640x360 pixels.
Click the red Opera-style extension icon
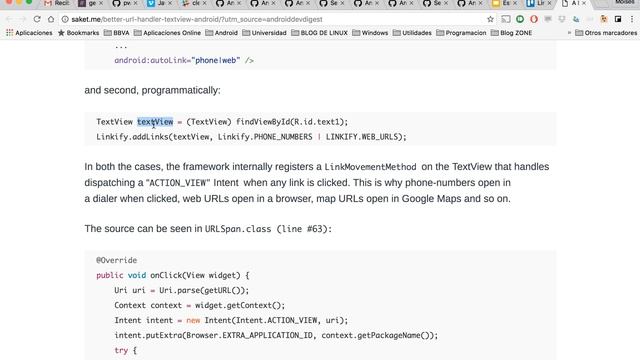533,19
